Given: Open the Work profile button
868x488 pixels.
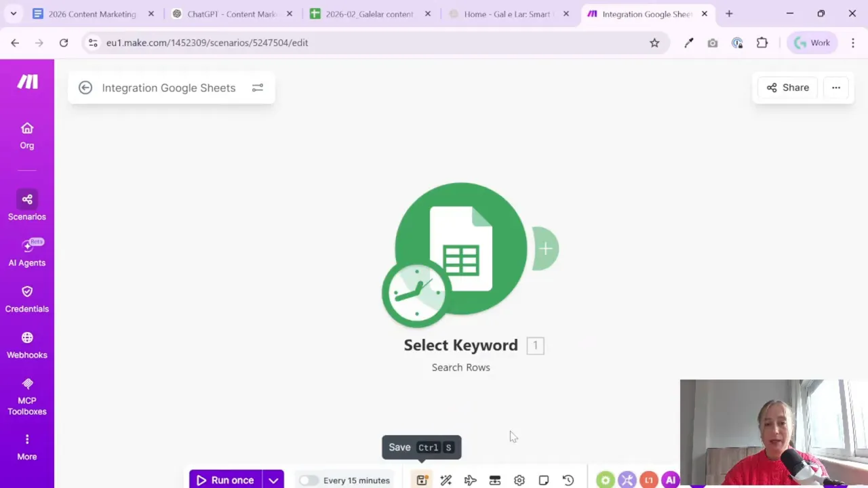Looking at the screenshot, I should pyautogui.click(x=812, y=43).
